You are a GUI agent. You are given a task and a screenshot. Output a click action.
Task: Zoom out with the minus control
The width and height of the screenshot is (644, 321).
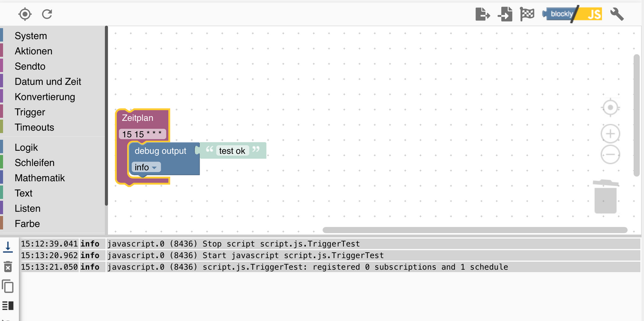point(610,154)
